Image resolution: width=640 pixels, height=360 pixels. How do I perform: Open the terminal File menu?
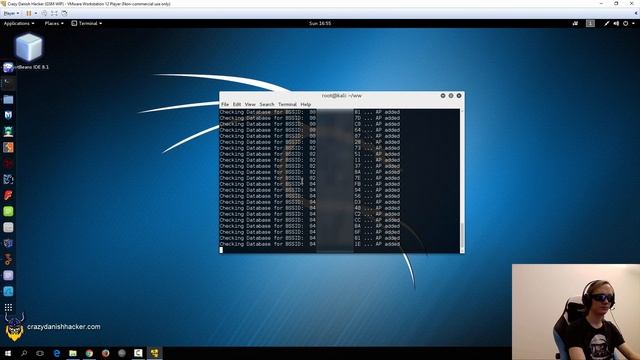225,104
